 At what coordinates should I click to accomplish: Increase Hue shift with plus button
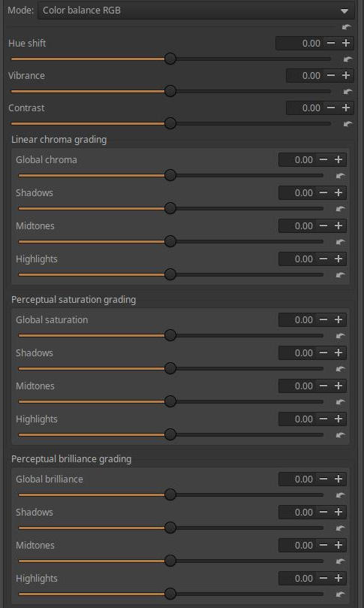pyautogui.click(x=346, y=43)
